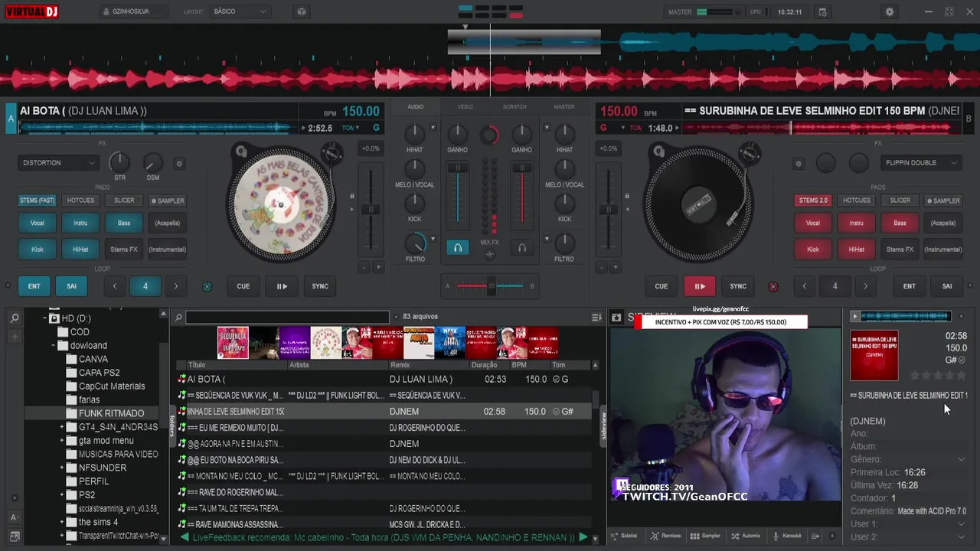
Task: Open deck A HIHAT EQ dropdown arrow
Action: 433,128
